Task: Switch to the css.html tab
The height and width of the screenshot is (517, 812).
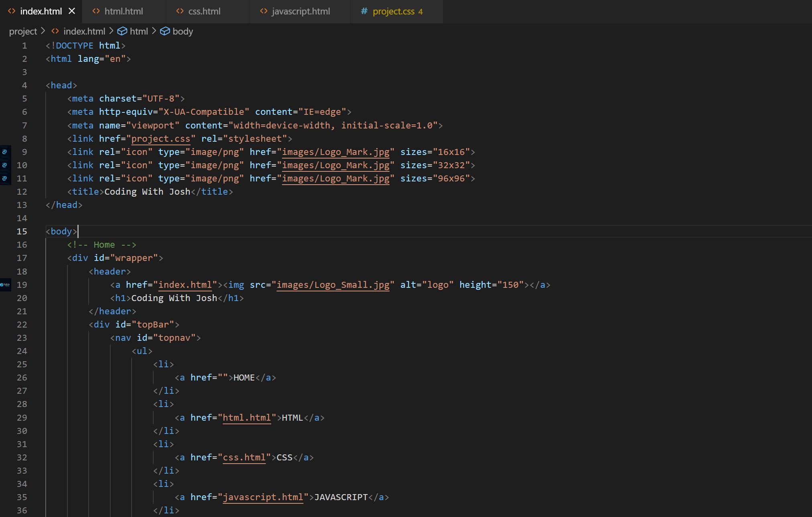Action: point(205,11)
